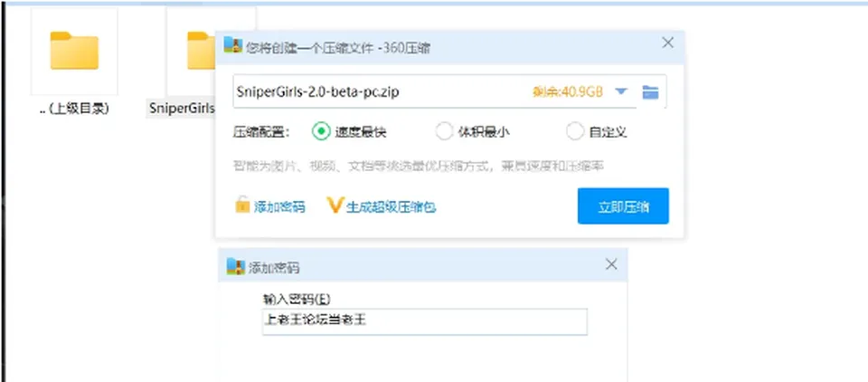Close the 360压缩 create archive dialog

[x=668, y=43]
